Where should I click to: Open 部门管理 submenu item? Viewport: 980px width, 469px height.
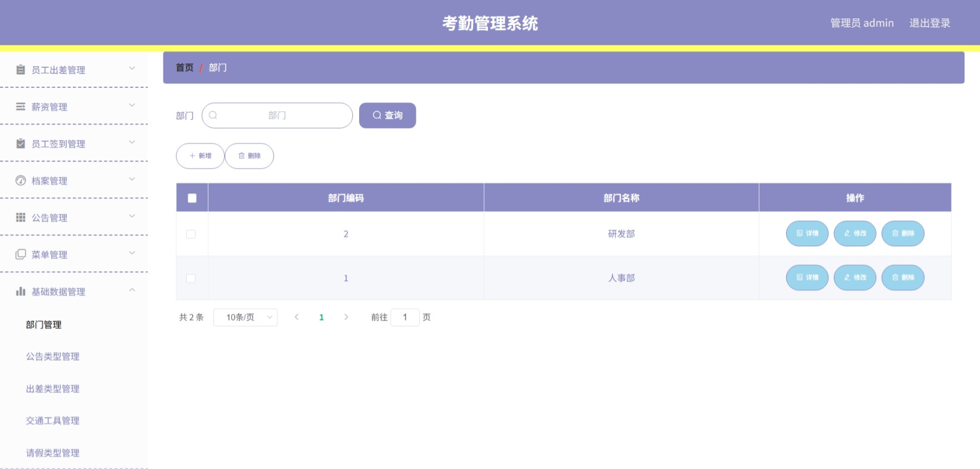[x=44, y=325]
